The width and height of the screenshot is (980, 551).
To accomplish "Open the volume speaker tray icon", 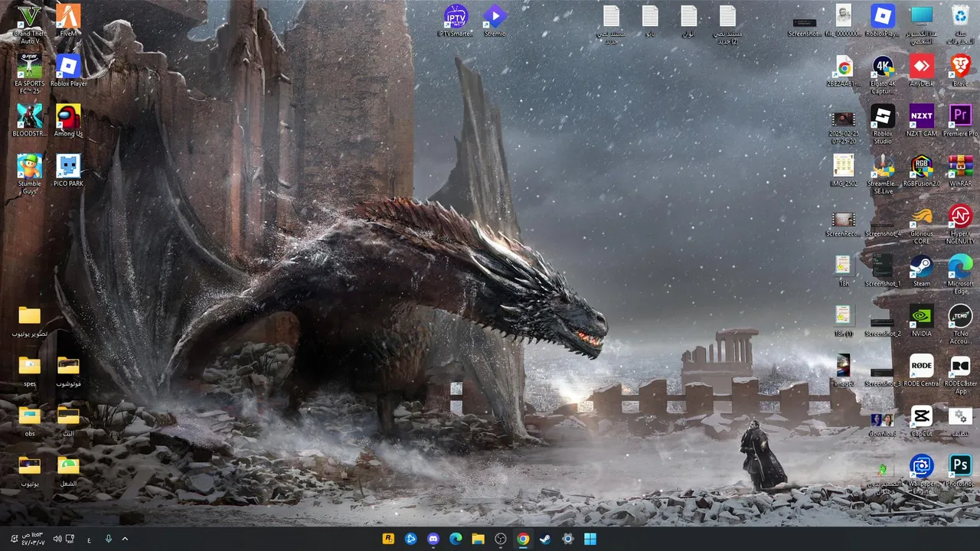I will [x=57, y=539].
